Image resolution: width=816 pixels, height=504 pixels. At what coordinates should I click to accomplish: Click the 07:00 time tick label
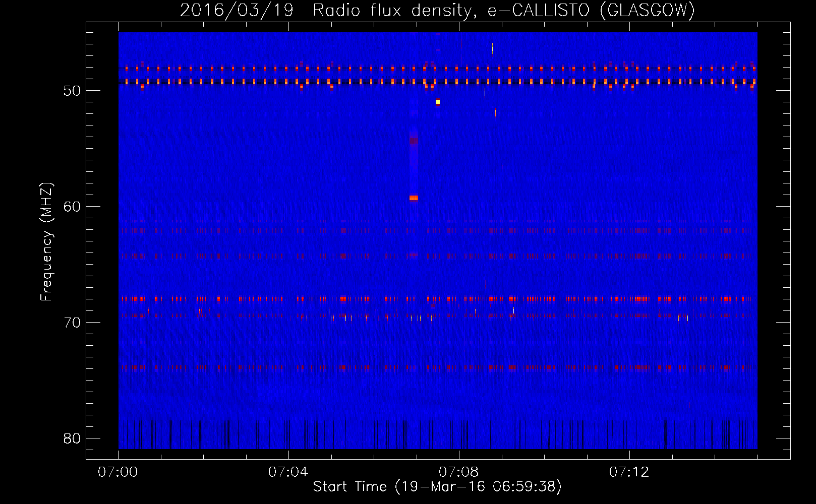tap(118, 472)
